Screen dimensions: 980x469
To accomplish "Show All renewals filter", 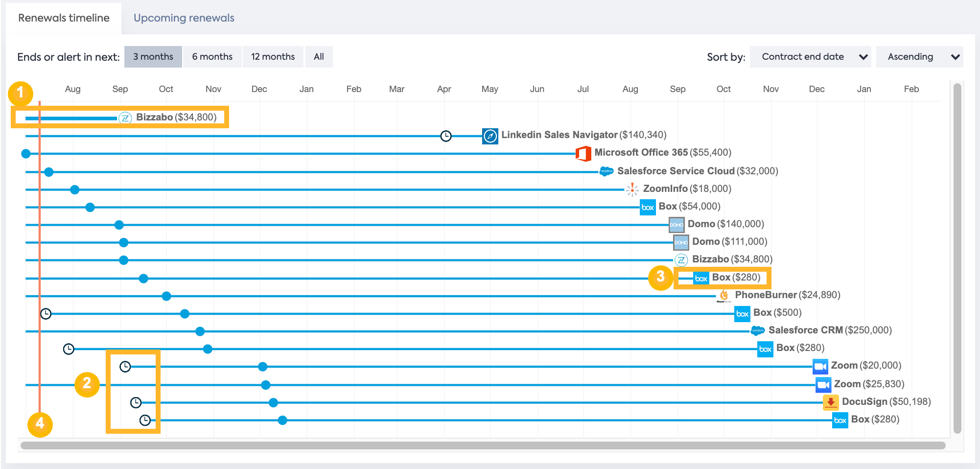I will tap(319, 57).
